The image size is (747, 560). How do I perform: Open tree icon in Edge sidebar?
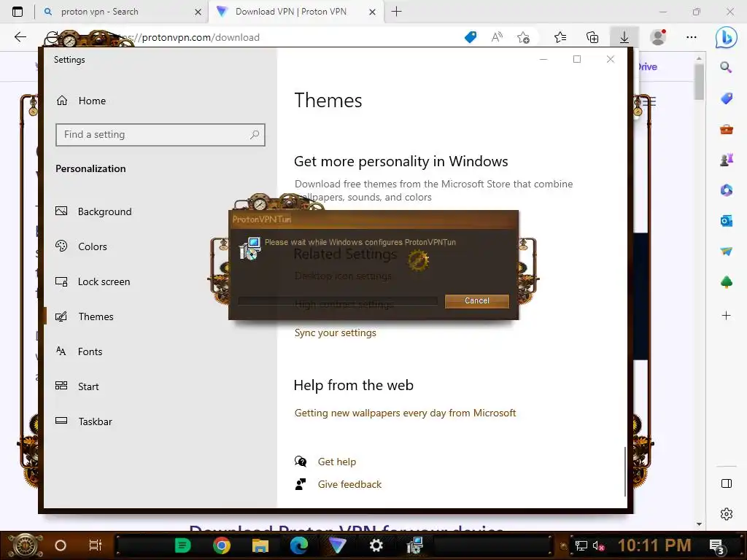coord(726,282)
